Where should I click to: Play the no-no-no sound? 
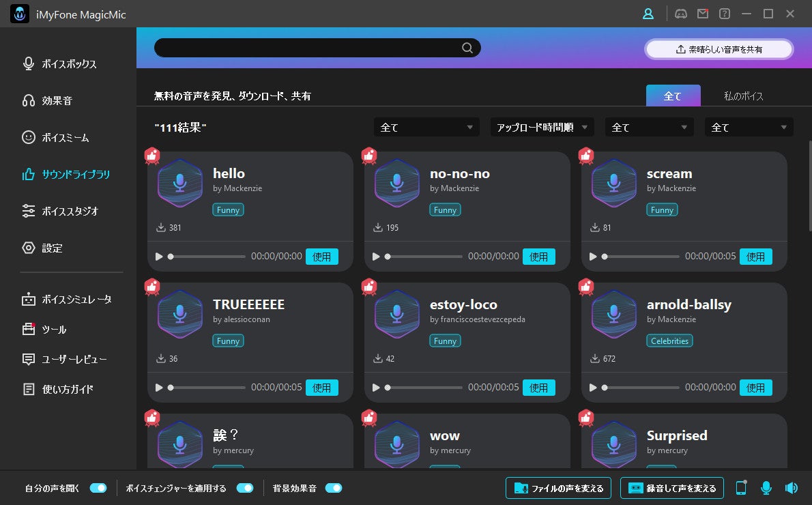coord(376,257)
